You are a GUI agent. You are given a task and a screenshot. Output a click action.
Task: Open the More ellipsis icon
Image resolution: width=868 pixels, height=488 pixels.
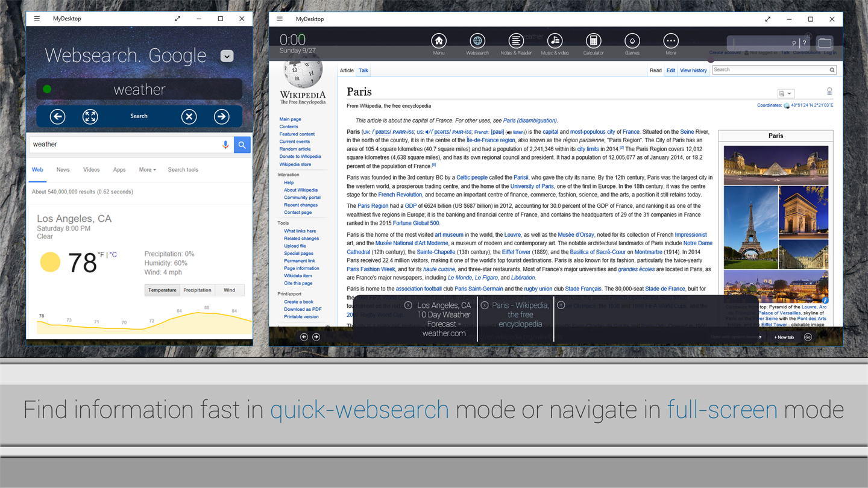[x=670, y=41]
